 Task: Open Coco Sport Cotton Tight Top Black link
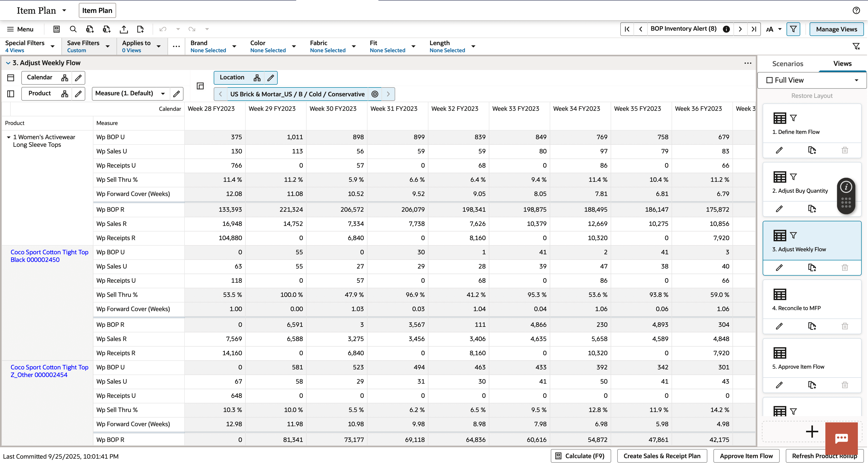[49, 256]
